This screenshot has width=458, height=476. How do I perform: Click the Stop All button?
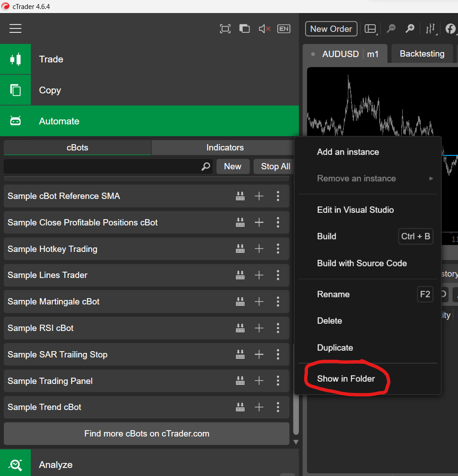pos(274,166)
